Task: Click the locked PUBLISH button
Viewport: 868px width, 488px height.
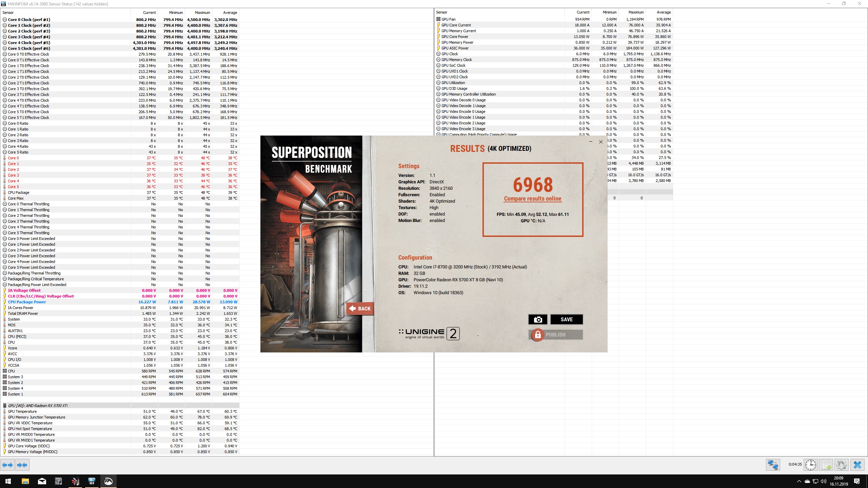Action: point(555,334)
